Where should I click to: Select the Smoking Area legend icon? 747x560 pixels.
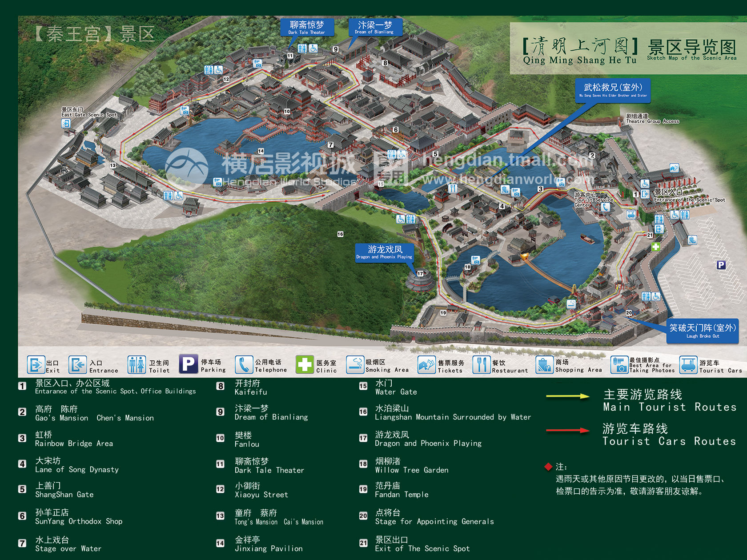355,365
